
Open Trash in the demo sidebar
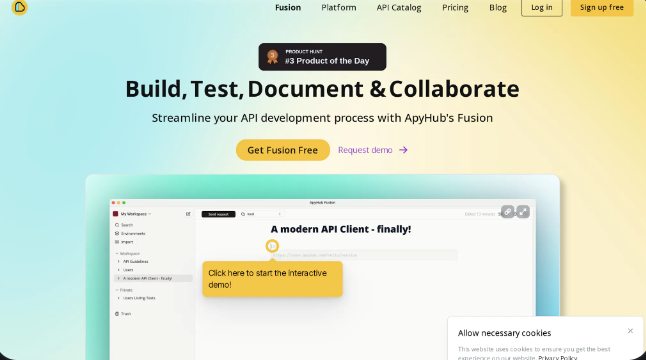tap(123, 314)
